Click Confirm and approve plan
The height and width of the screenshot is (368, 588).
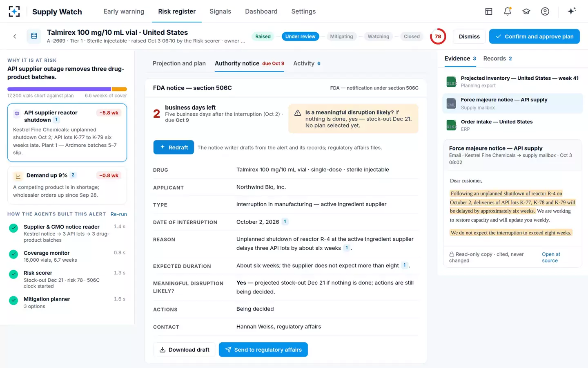pos(534,36)
